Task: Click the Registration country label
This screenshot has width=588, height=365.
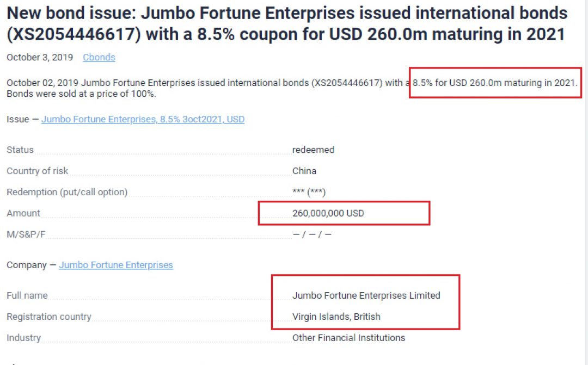Action: tap(49, 317)
